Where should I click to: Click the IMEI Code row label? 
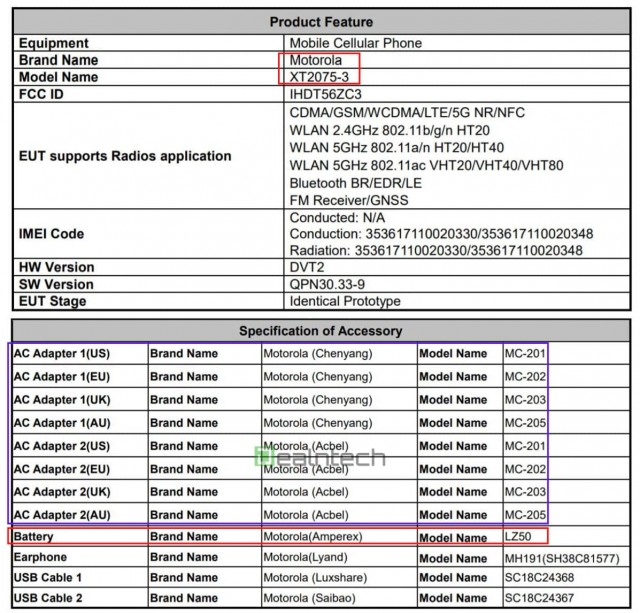pyautogui.click(x=60, y=234)
